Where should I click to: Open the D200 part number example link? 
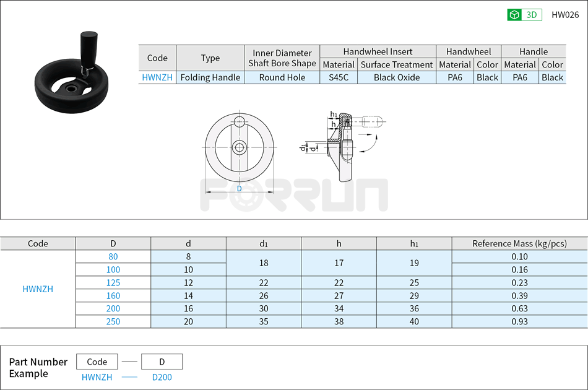click(x=162, y=376)
